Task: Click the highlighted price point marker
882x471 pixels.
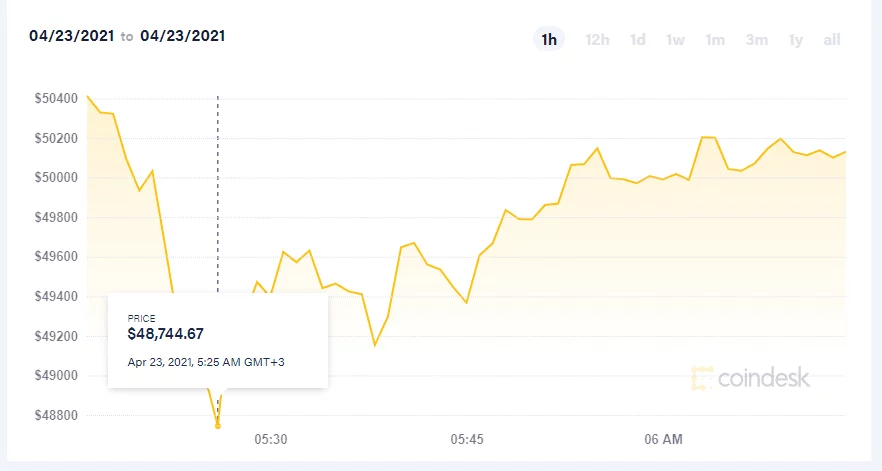Action: coord(218,426)
